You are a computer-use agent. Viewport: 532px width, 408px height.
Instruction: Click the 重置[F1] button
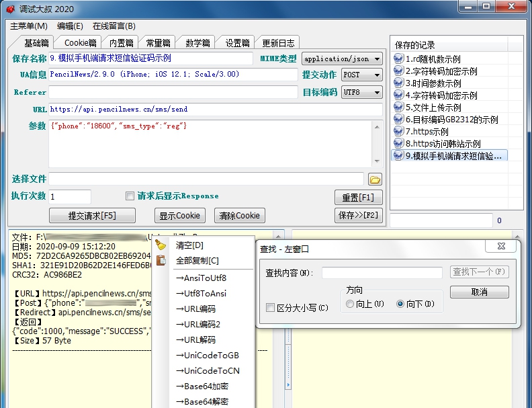(x=358, y=198)
